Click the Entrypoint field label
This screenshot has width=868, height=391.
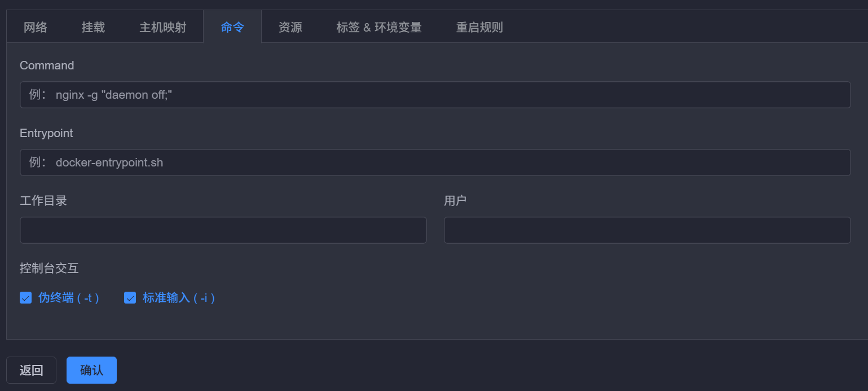click(x=46, y=133)
